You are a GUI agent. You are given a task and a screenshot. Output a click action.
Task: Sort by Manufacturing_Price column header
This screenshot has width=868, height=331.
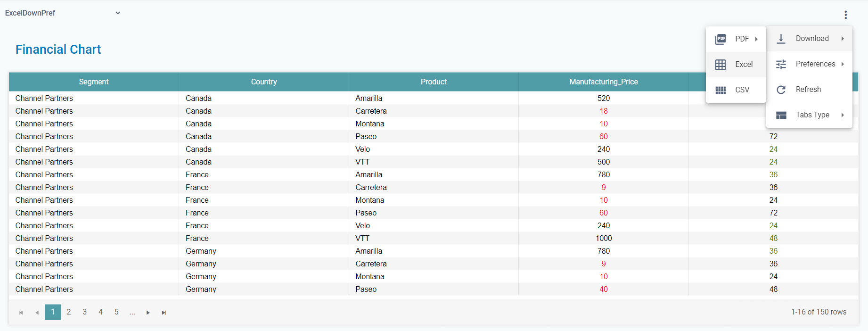[603, 82]
